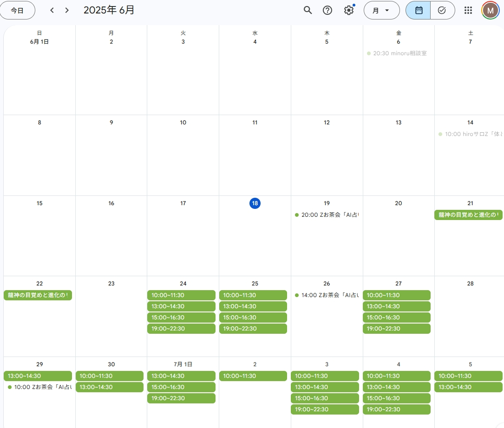The width and height of the screenshot is (504, 428).
Task: Select June 25 19:00~22:30 event
Action: [253, 329]
